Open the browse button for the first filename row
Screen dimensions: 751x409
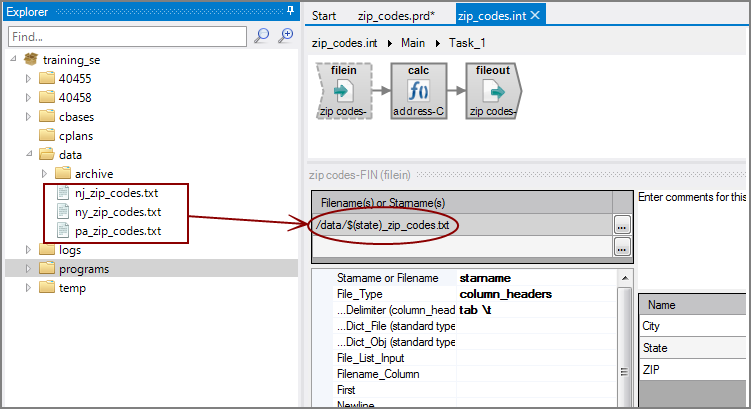pyautogui.click(x=622, y=225)
